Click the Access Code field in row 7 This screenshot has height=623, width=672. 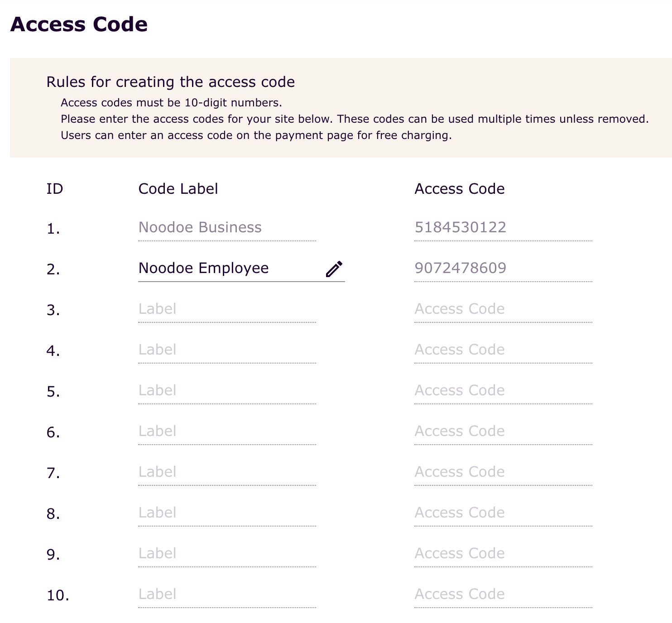click(x=503, y=472)
